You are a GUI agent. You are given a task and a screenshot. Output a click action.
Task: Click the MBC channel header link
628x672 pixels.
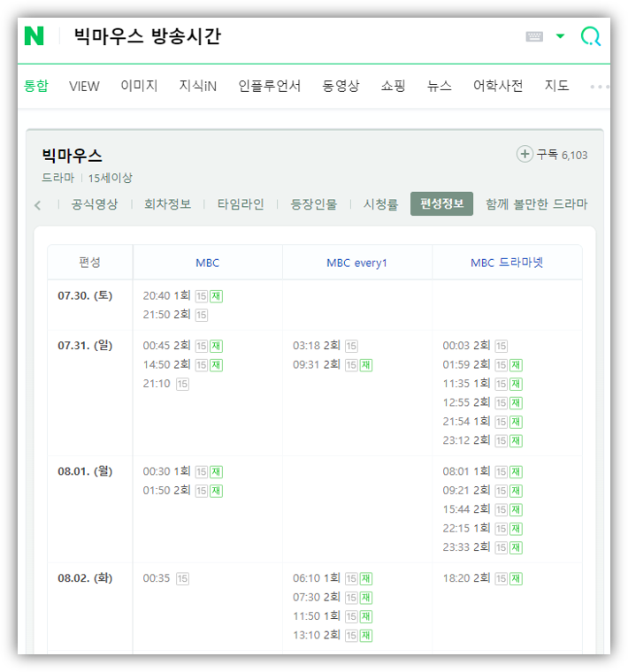[x=208, y=263]
